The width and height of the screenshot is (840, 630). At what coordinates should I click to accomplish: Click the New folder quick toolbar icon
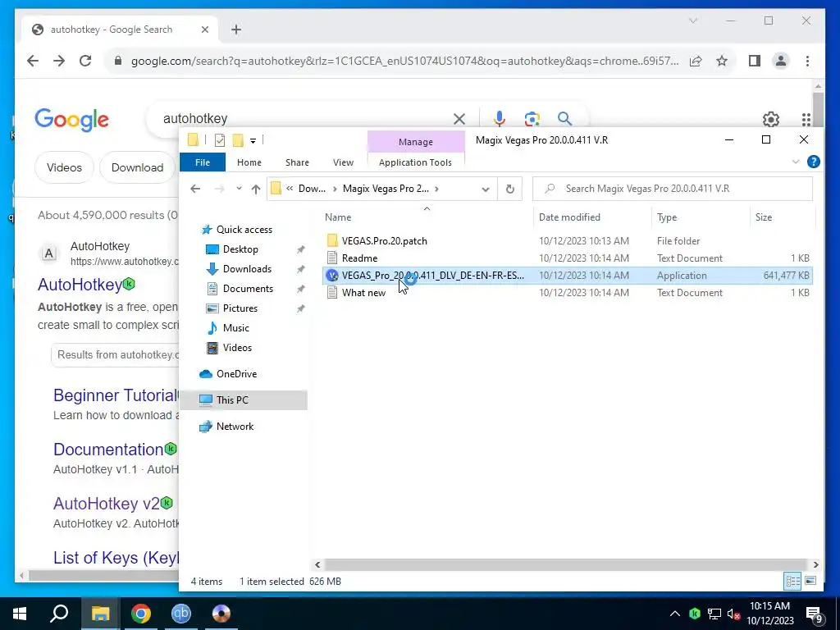(x=238, y=140)
